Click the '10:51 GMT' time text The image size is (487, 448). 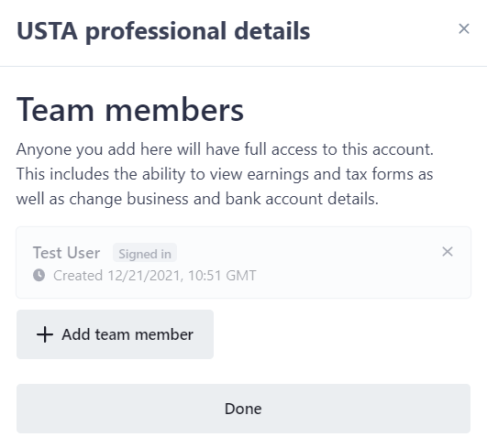(222, 276)
